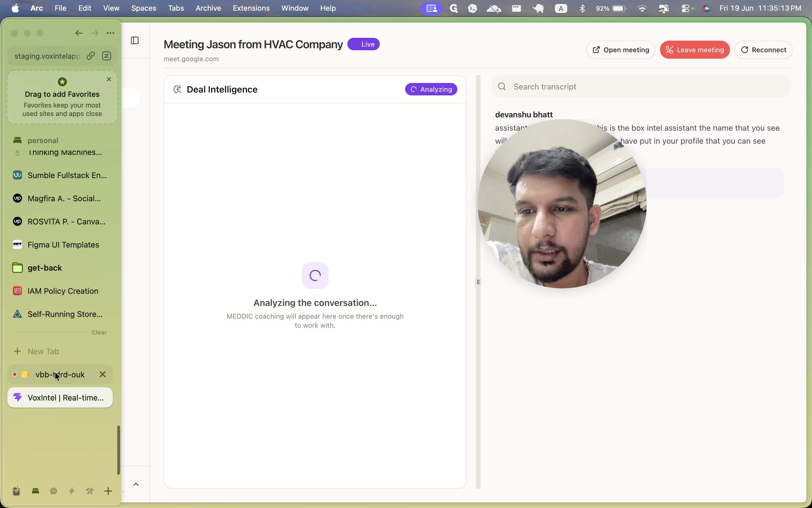Open the Wi-Fi status icon

(642, 8)
